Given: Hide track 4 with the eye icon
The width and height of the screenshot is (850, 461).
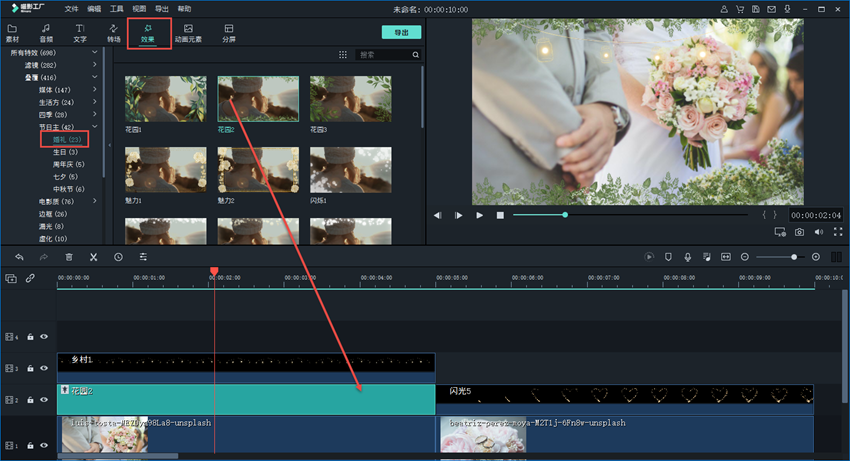Looking at the screenshot, I should click(x=44, y=337).
